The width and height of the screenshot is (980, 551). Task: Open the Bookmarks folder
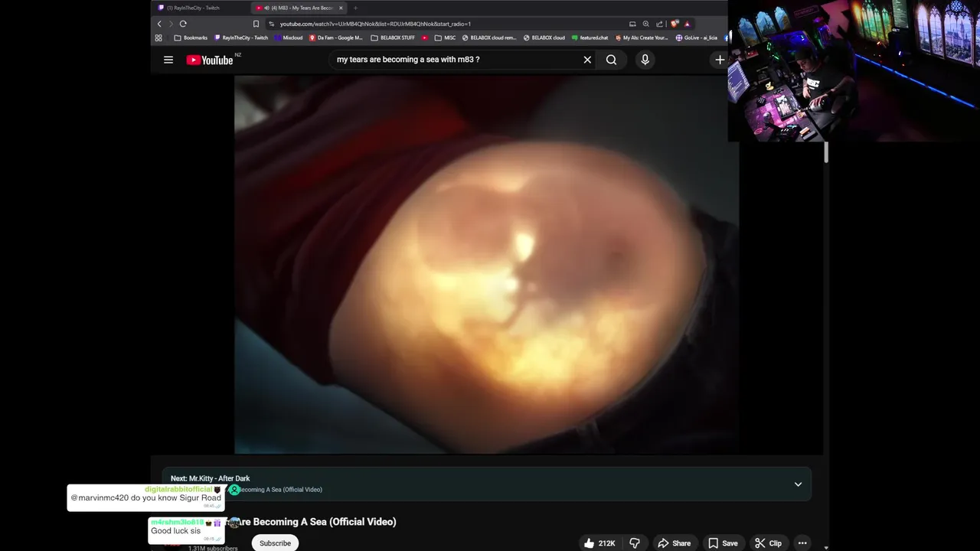191,37
